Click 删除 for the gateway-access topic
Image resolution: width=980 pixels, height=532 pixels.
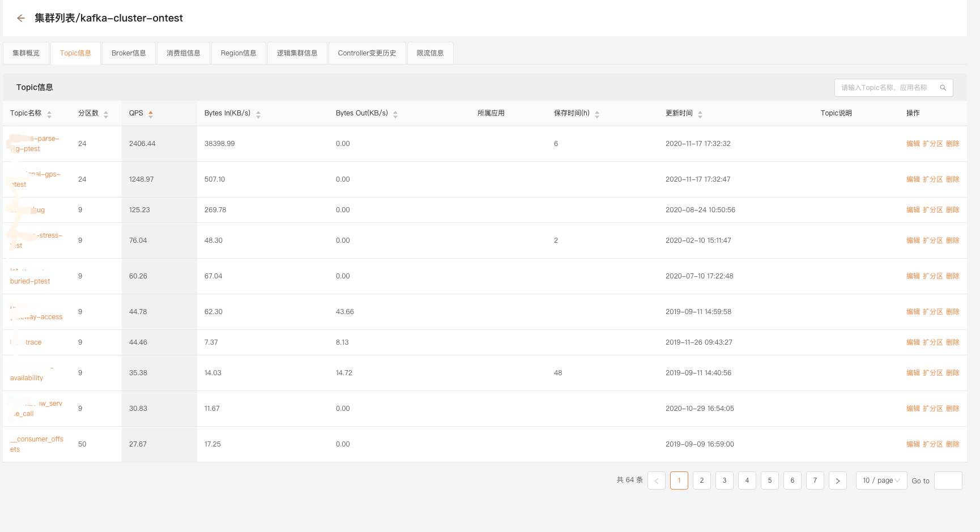(953, 312)
